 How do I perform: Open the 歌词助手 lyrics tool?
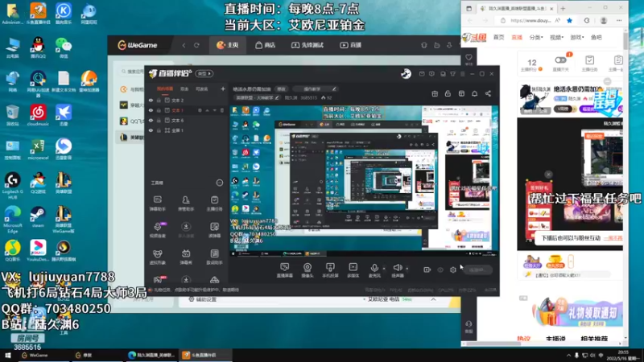(214, 257)
